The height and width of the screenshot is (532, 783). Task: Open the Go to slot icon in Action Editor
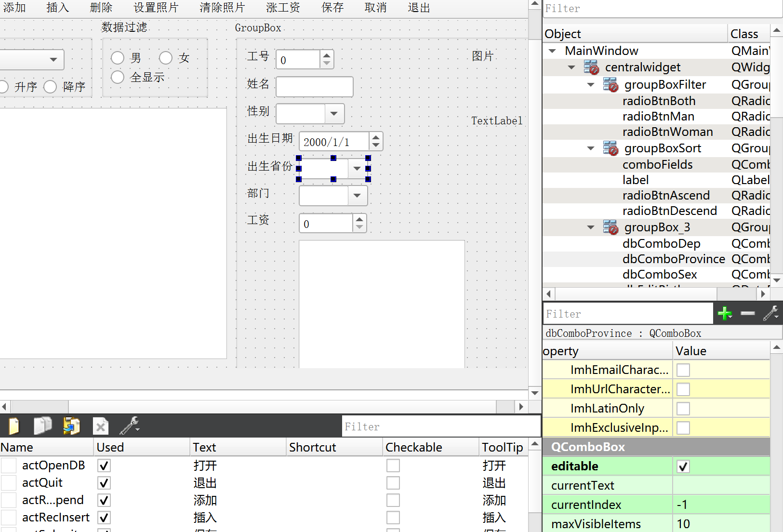point(71,426)
